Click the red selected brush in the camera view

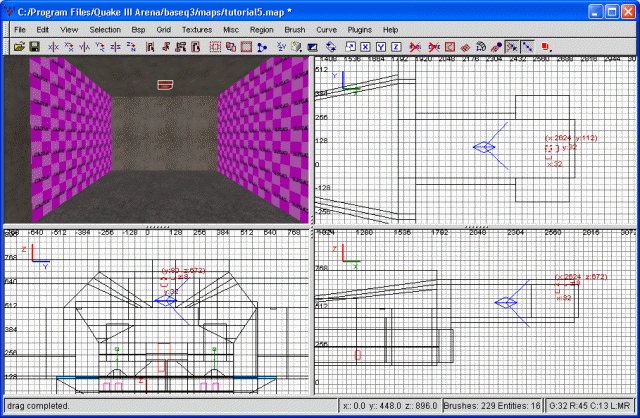tap(165, 85)
